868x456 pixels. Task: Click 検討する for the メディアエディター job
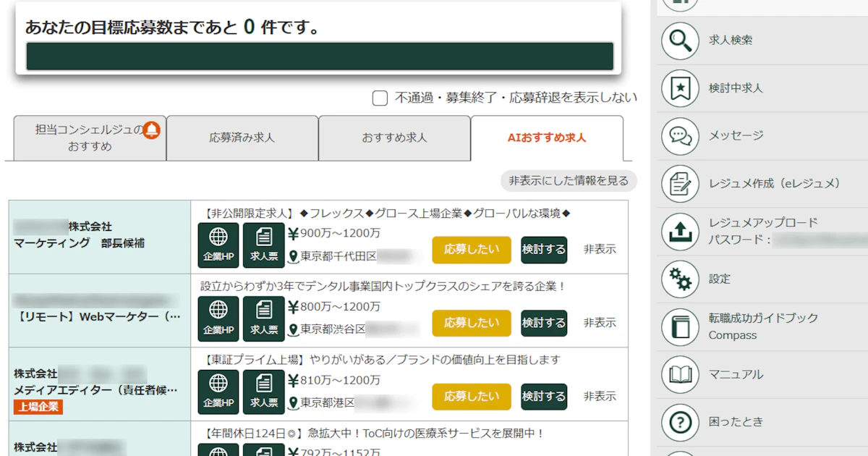544,397
